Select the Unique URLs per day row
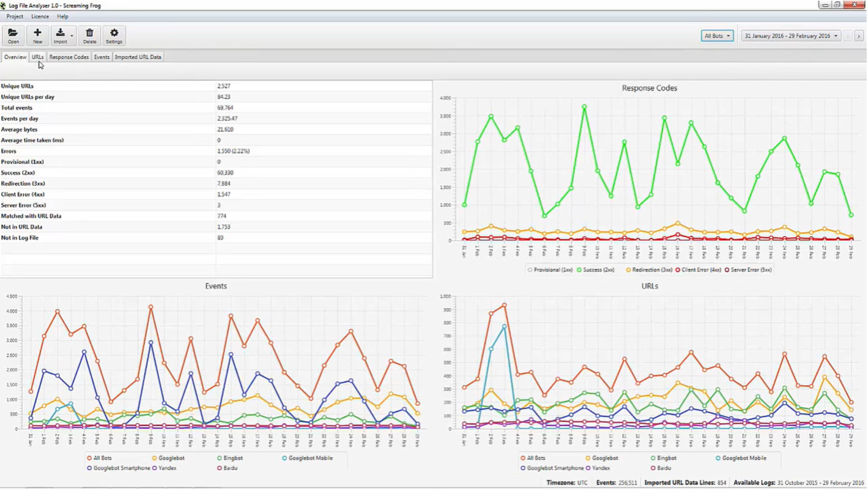 [x=216, y=97]
